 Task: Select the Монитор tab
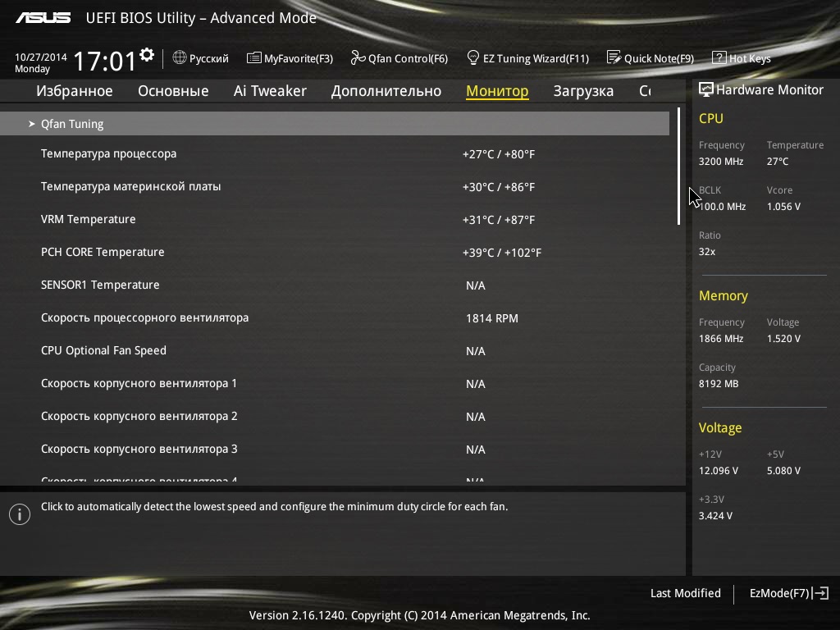tap(497, 91)
